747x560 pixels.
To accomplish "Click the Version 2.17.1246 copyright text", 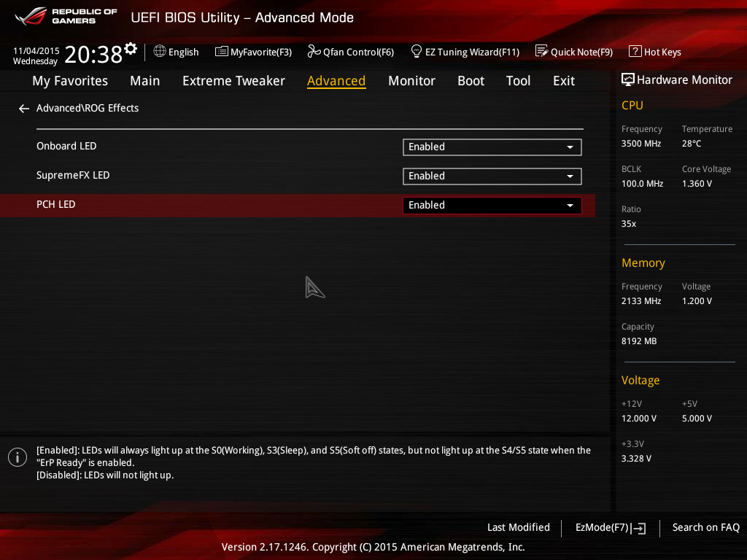I will [373, 547].
